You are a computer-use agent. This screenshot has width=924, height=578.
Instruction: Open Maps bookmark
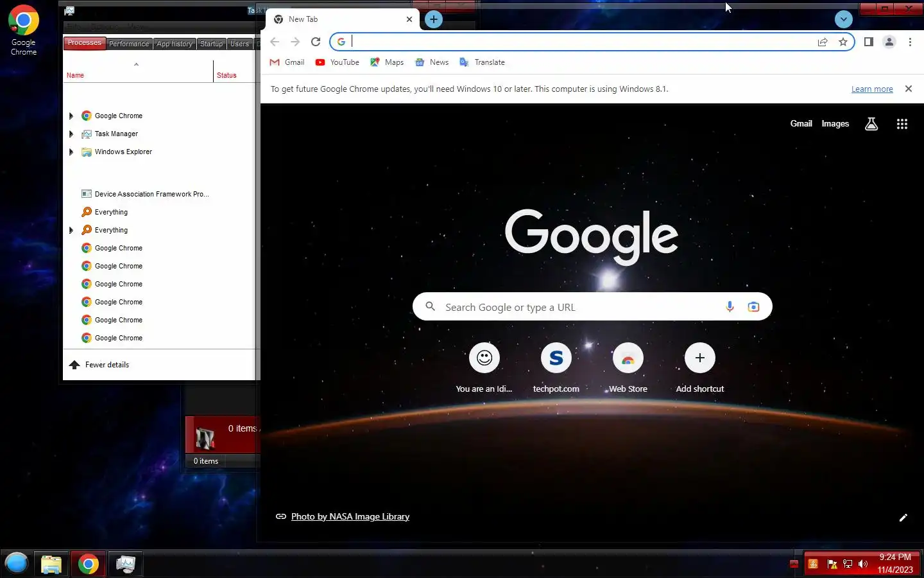387,62
